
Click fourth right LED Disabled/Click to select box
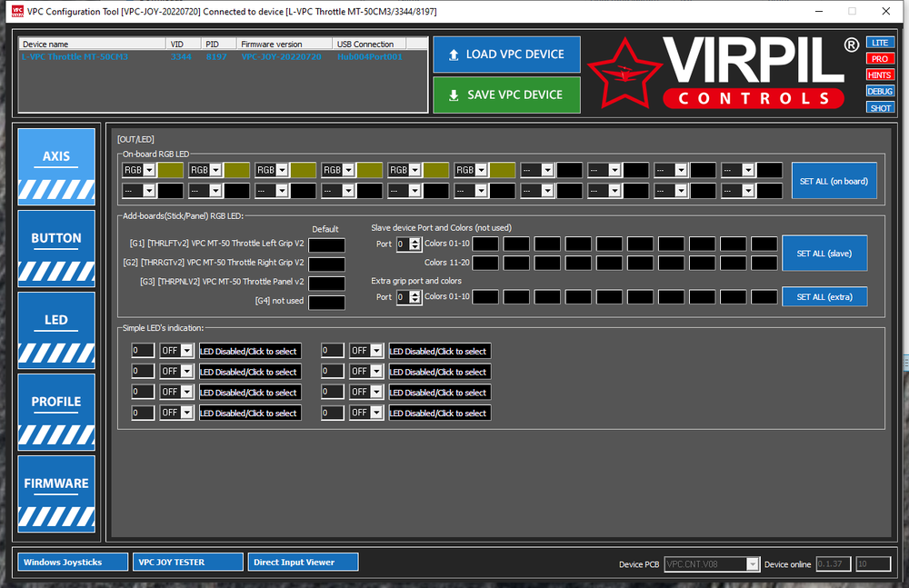point(439,413)
